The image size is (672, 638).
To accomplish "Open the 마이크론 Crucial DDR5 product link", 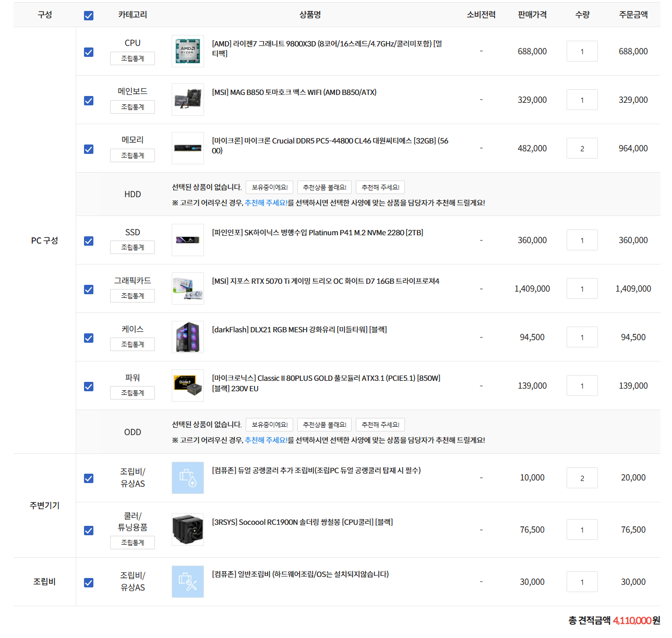I will click(330, 146).
